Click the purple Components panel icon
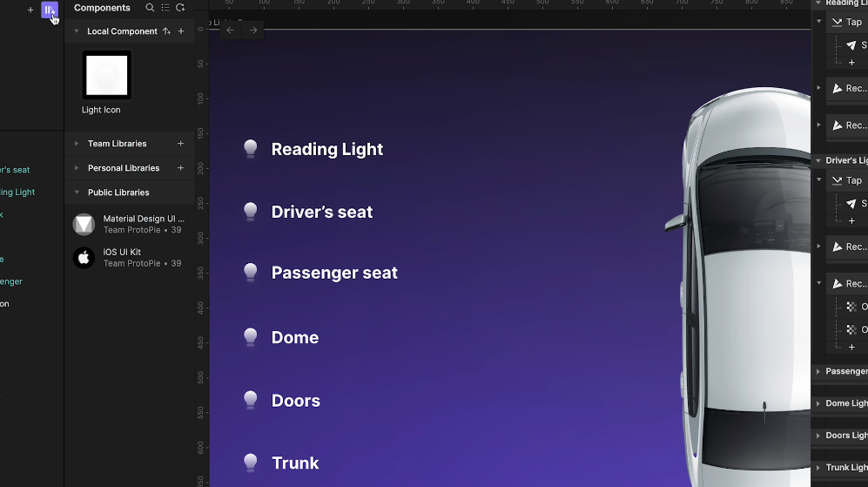This screenshot has width=868, height=487. click(x=49, y=10)
